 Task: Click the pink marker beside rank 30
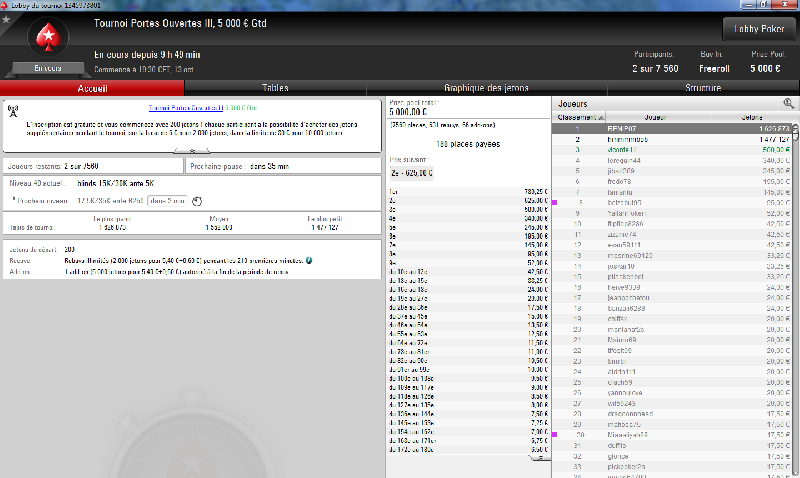[555, 435]
